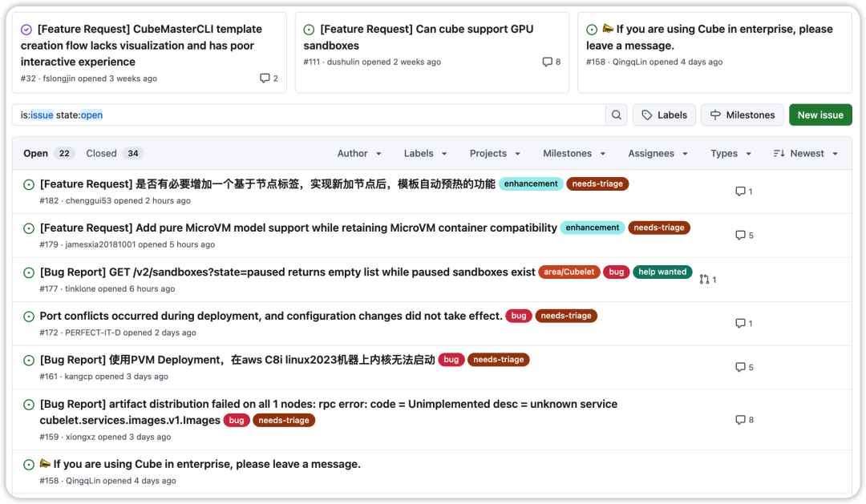
Task: Click needs-triage label on issue #182
Action: 597,183
